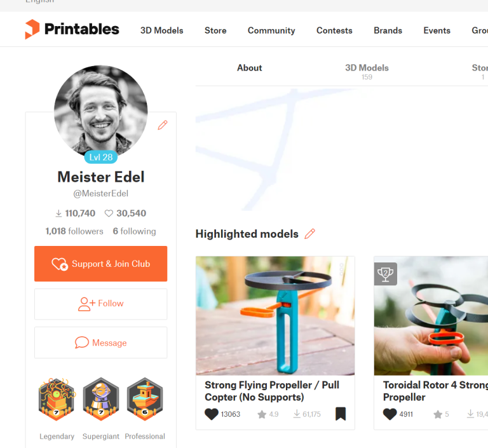Screen dimensions: 488x448
Task: Click the heart on Toroidal Rotor card
Action: (x=390, y=414)
